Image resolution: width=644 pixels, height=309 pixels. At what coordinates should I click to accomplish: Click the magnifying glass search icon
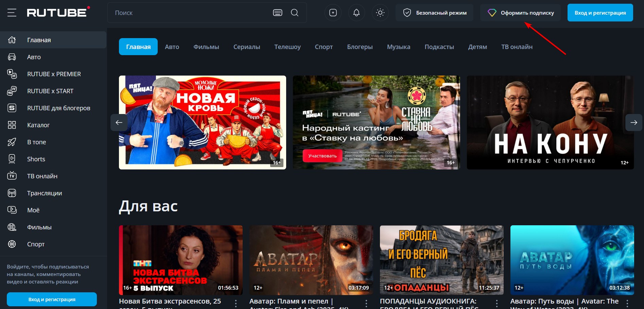click(x=295, y=13)
